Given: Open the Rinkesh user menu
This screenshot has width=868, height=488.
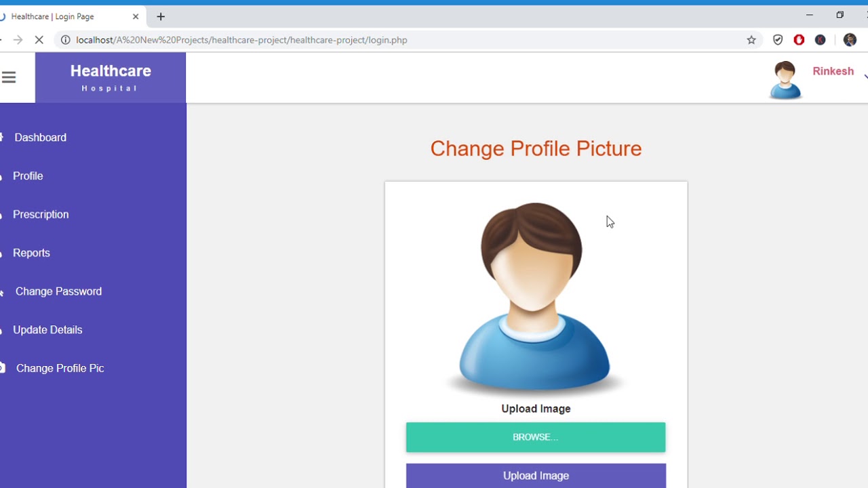Looking at the screenshot, I should pyautogui.click(x=833, y=72).
